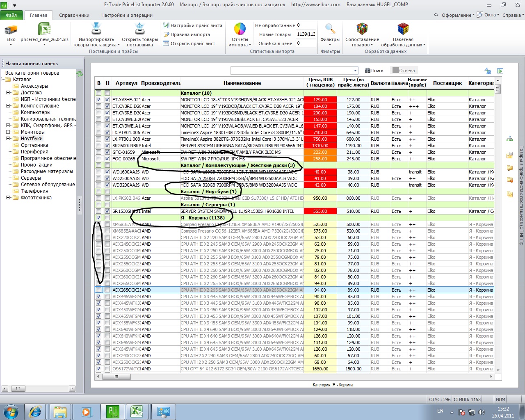Viewport: 525px width, 420px height.
Task: Expand the Доставка tree node
Action: (8, 93)
